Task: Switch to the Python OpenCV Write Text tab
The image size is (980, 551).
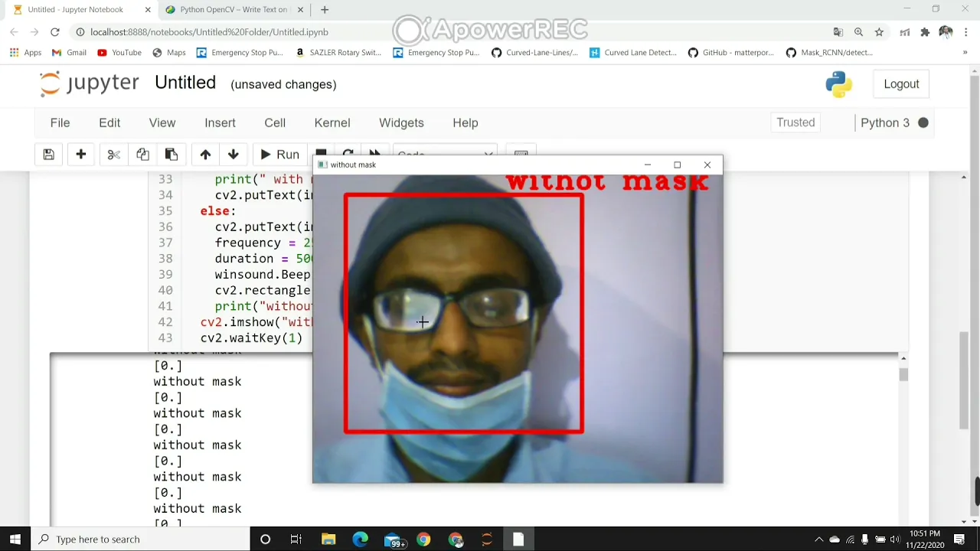Action: pyautogui.click(x=234, y=10)
